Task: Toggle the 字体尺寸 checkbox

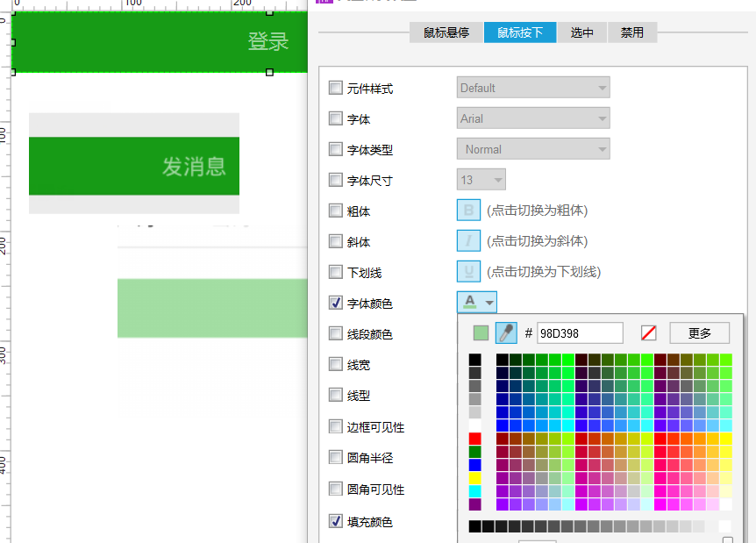Action: [336, 180]
